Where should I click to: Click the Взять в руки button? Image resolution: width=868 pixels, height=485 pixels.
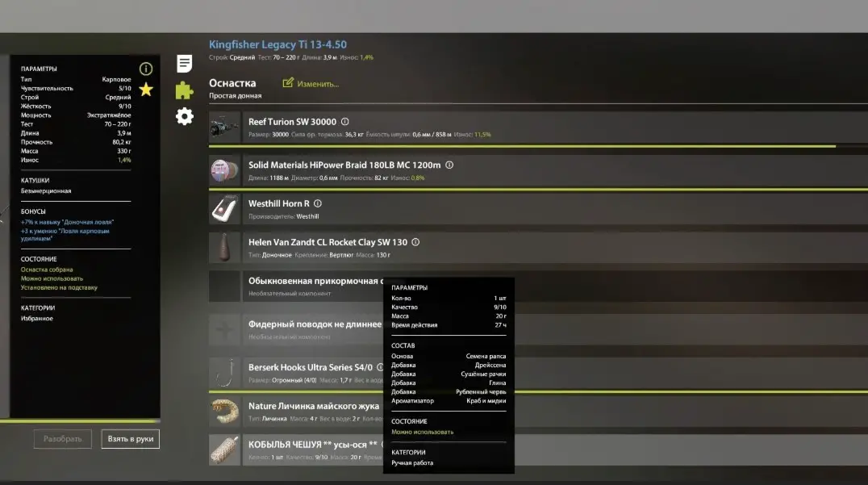pos(130,439)
